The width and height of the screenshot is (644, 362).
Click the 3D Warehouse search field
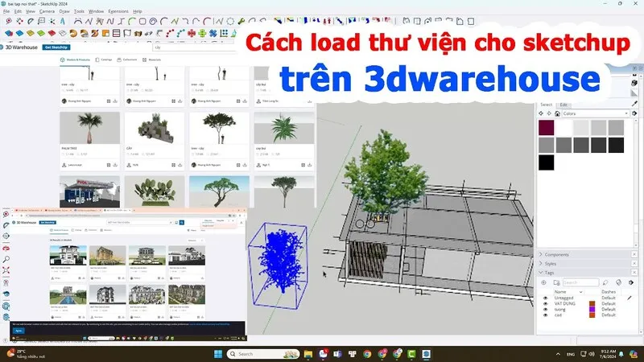(194, 47)
